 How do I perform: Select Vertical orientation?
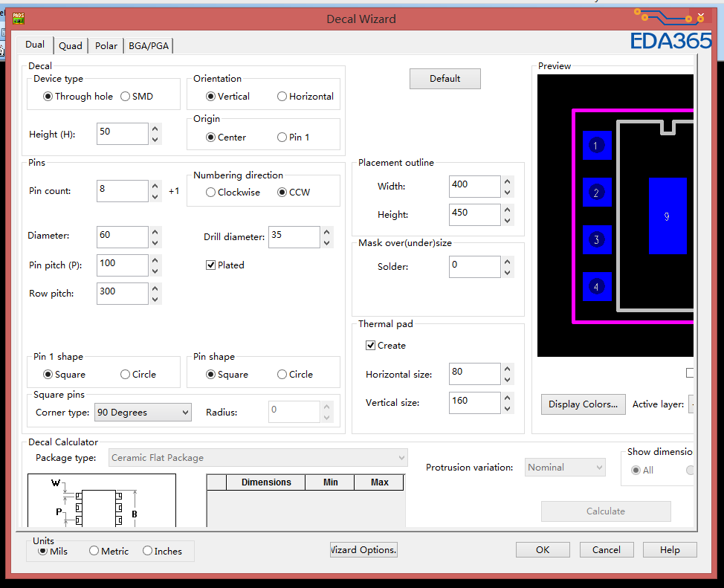[227, 97]
